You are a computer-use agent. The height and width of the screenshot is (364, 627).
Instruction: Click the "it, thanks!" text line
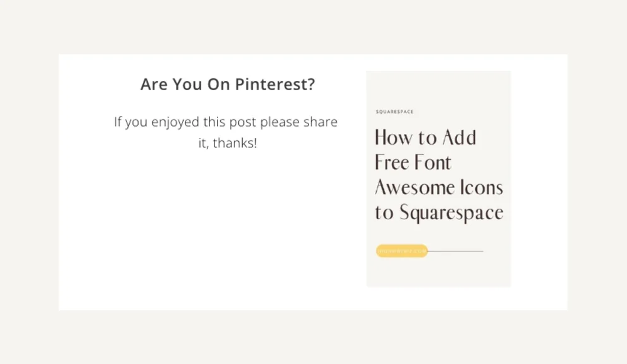pos(228,143)
